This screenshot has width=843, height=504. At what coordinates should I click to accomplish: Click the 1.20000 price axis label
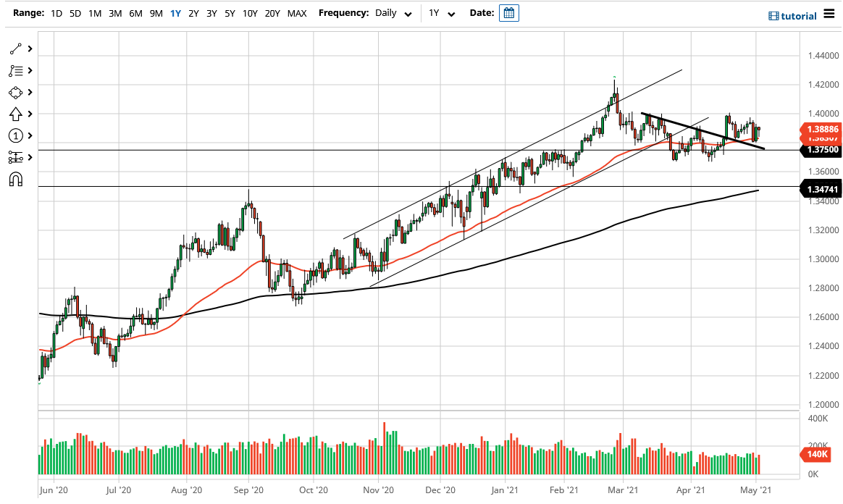click(x=823, y=405)
